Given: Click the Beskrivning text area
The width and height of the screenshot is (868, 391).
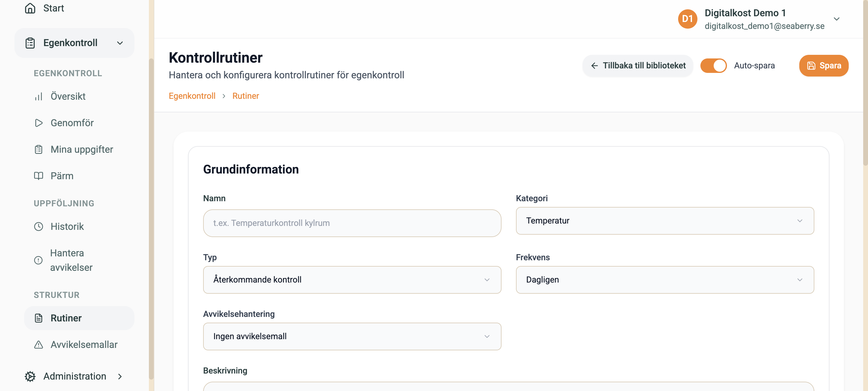Looking at the screenshot, I should pyautogui.click(x=508, y=386).
